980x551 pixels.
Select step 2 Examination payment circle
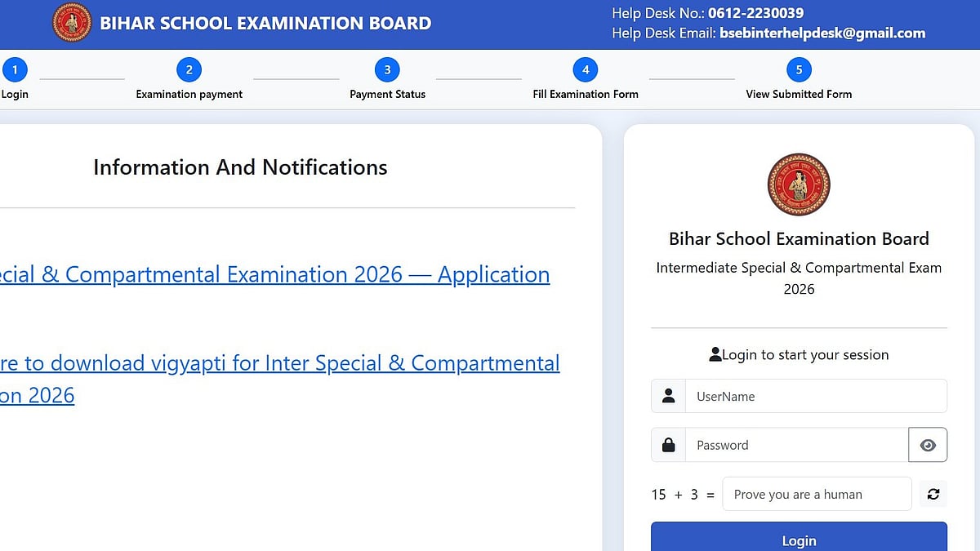pyautogui.click(x=189, y=69)
